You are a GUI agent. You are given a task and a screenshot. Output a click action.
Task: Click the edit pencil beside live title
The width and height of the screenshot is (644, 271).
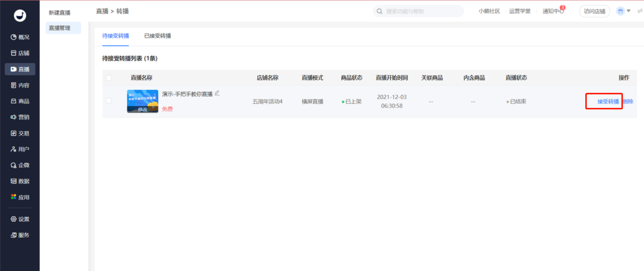tap(217, 93)
